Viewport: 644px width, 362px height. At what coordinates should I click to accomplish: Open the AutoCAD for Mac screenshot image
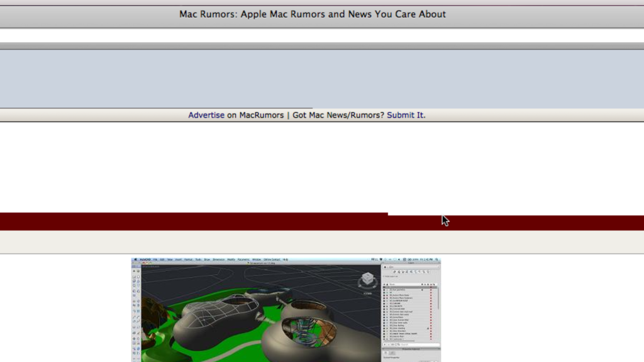pyautogui.click(x=286, y=310)
